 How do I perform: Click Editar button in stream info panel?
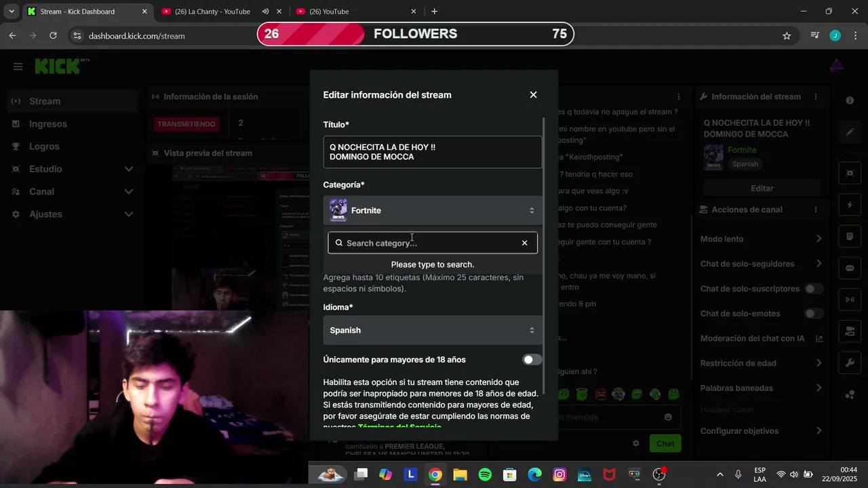[x=762, y=188]
